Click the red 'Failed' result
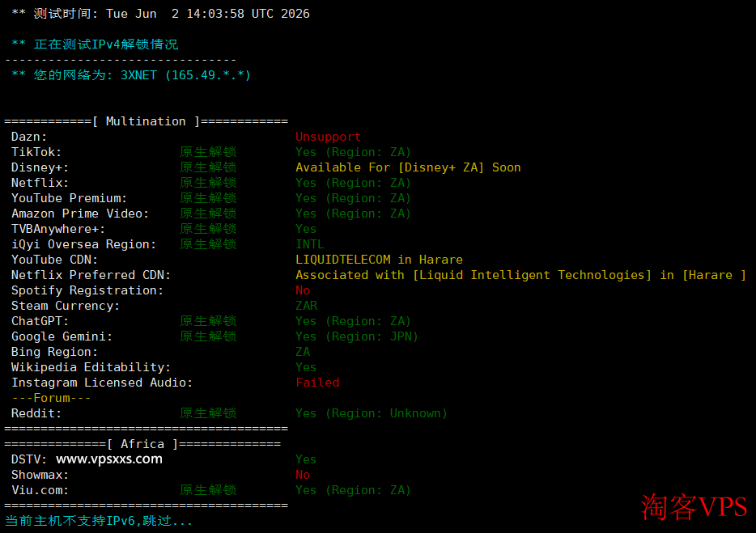The height and width of the screenshot is (533, 756). tap(317, 383)
